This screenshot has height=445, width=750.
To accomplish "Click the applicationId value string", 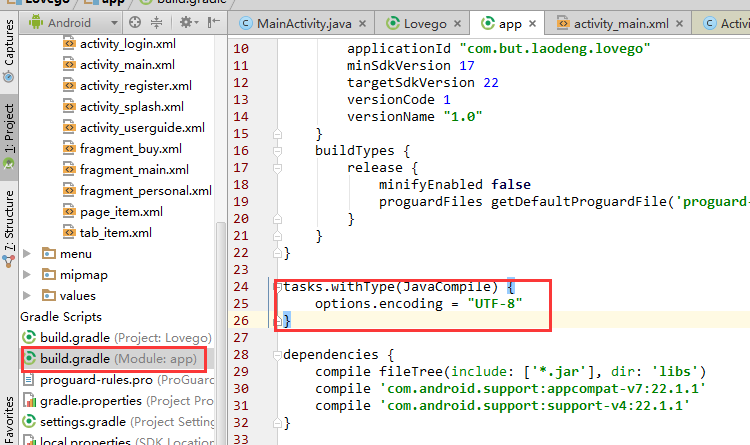I will click(x=555, y=49).
